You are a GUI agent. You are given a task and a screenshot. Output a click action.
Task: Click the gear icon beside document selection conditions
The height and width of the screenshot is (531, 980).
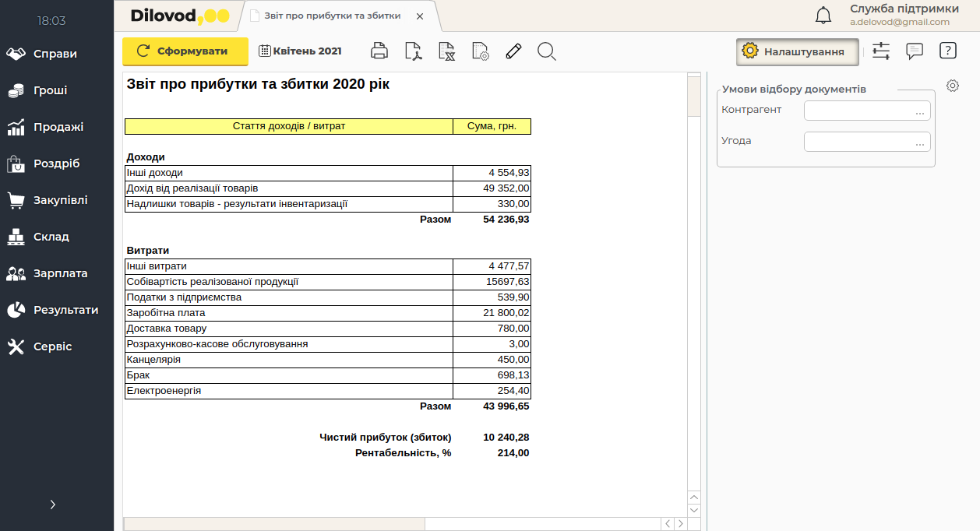pos(953,86)
